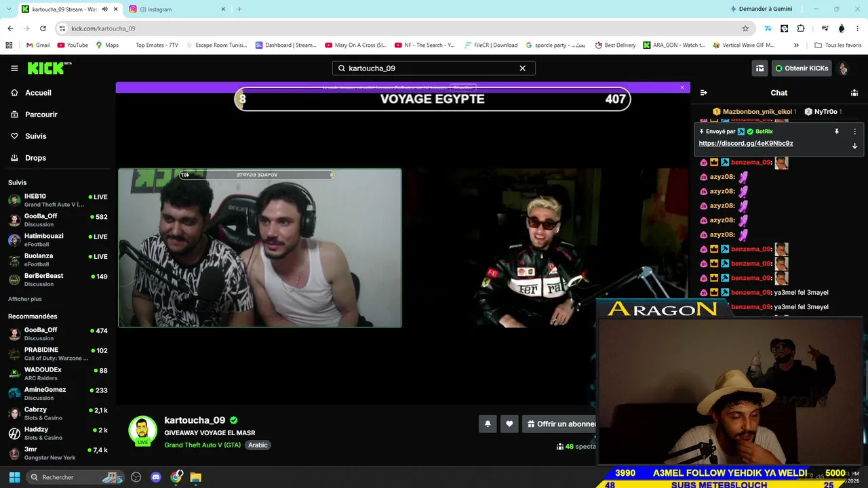Image resolution: width=868 pixels, height=488 pixels.
Task: Select the Arabic language tag
Action: [x=258, y=445]
